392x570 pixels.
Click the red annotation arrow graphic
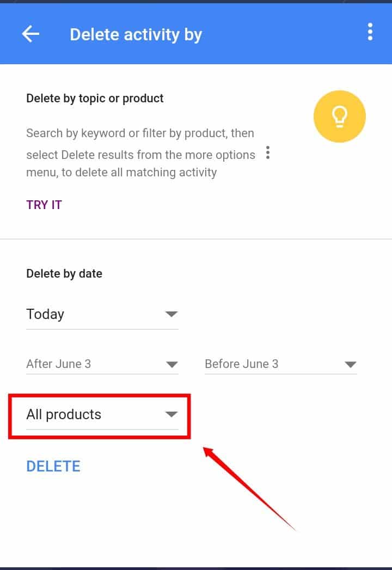point(249,489)
